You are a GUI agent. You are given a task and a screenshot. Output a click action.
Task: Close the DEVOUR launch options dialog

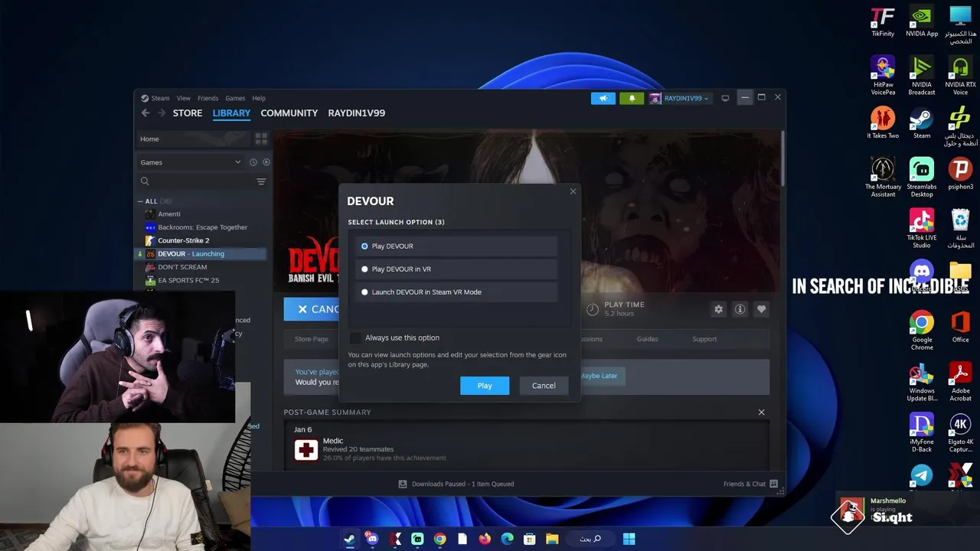573,191
